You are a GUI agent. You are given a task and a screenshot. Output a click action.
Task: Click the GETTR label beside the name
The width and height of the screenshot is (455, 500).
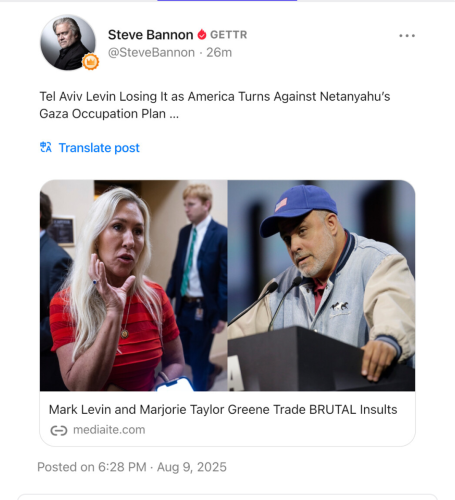(229, 35)
